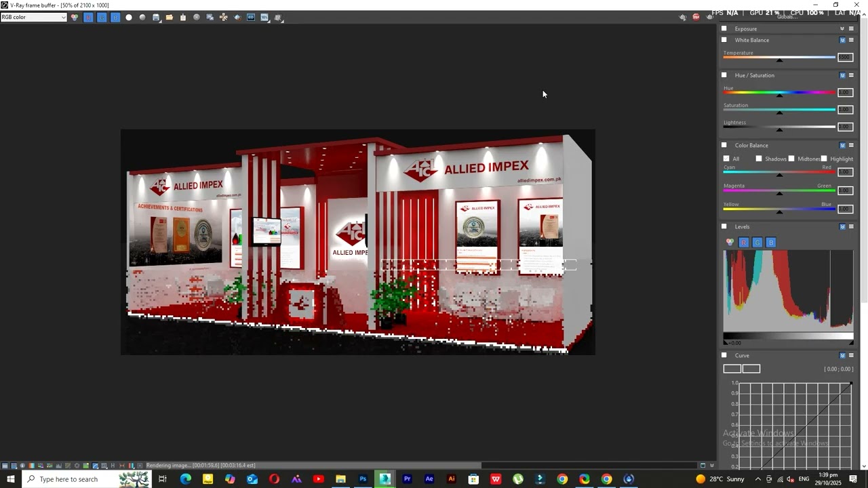Click the Temperature value field

[845, 58]
